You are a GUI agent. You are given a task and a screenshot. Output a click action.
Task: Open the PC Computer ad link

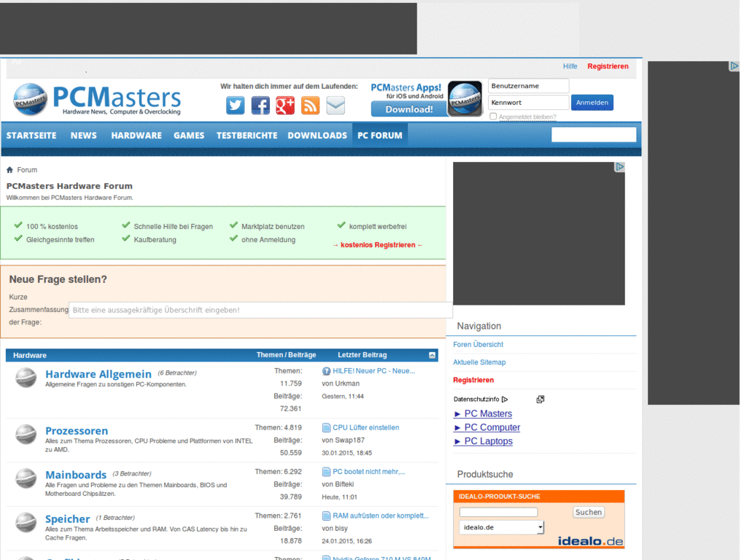(492, 427)
